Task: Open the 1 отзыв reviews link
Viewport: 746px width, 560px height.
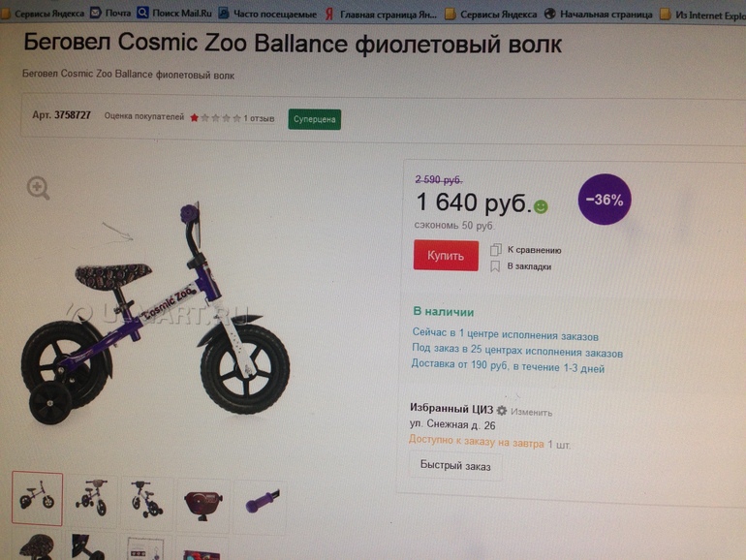Action: pos(259,118)
